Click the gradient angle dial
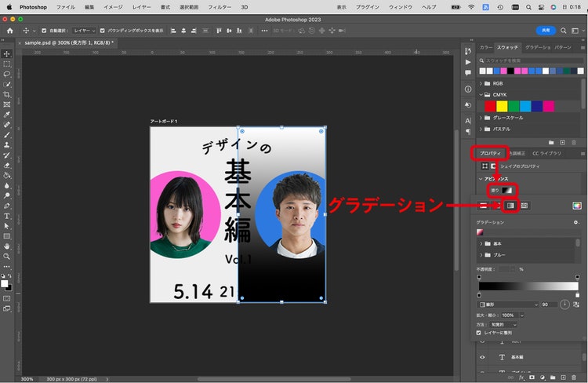This screenshot has width=588, height=383. pos(564,305)
